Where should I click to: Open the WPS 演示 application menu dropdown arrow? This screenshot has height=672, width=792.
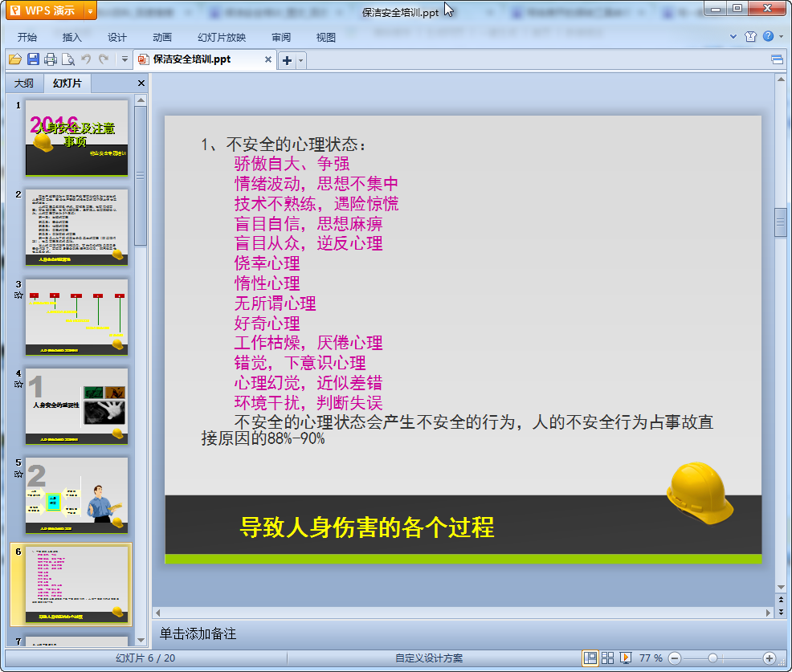pos(90,10)
